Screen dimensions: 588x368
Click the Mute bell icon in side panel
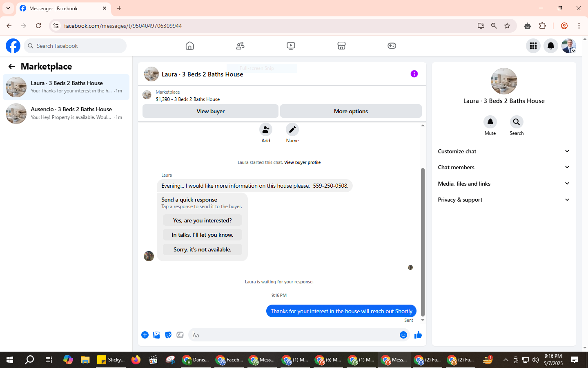click(x=490, y=122)
